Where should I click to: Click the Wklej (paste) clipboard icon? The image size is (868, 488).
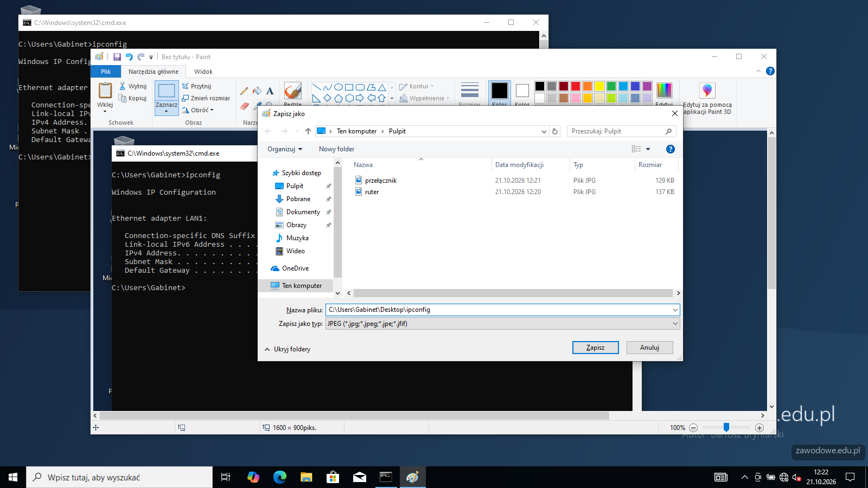105,91
